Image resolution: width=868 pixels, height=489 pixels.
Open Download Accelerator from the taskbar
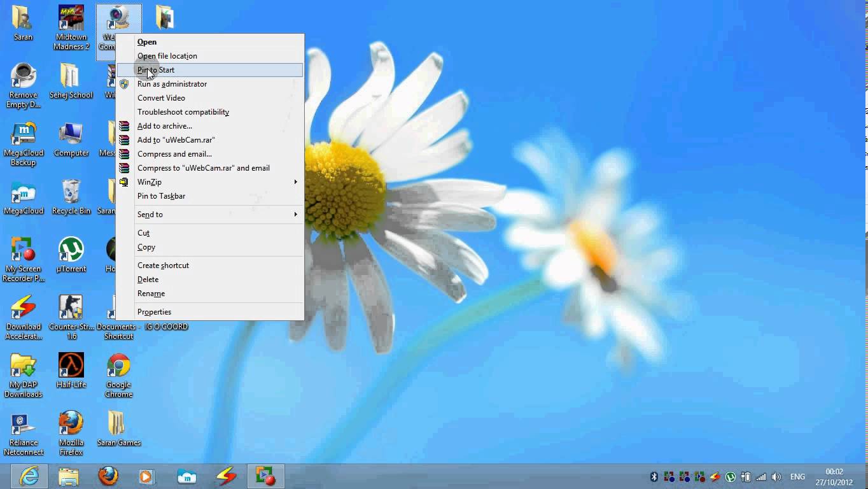pos(226,476)
